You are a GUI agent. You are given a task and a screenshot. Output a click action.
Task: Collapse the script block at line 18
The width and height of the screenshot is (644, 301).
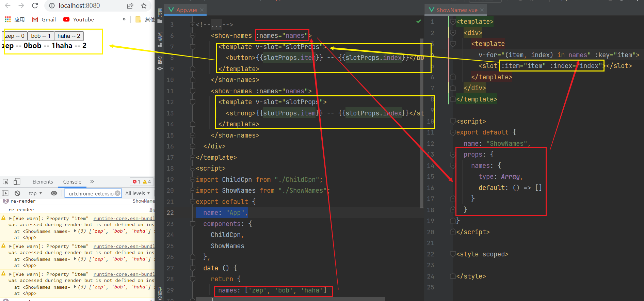[x=192, y=168]
